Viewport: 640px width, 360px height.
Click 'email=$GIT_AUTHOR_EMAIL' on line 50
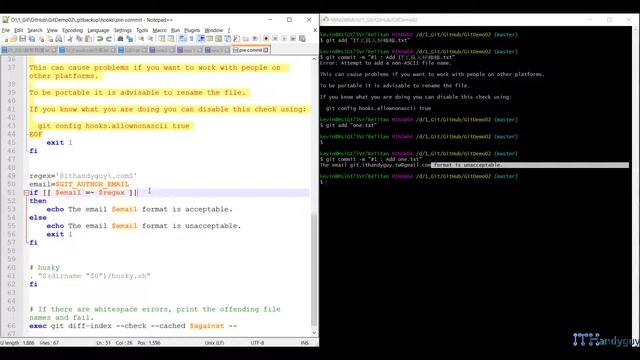[79, 184]
